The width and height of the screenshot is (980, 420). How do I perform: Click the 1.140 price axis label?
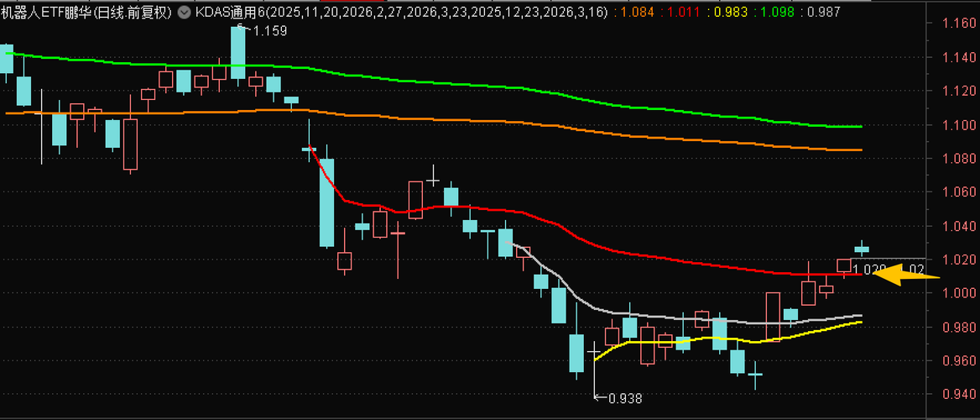pyautogui.click(x=958, y=58)
